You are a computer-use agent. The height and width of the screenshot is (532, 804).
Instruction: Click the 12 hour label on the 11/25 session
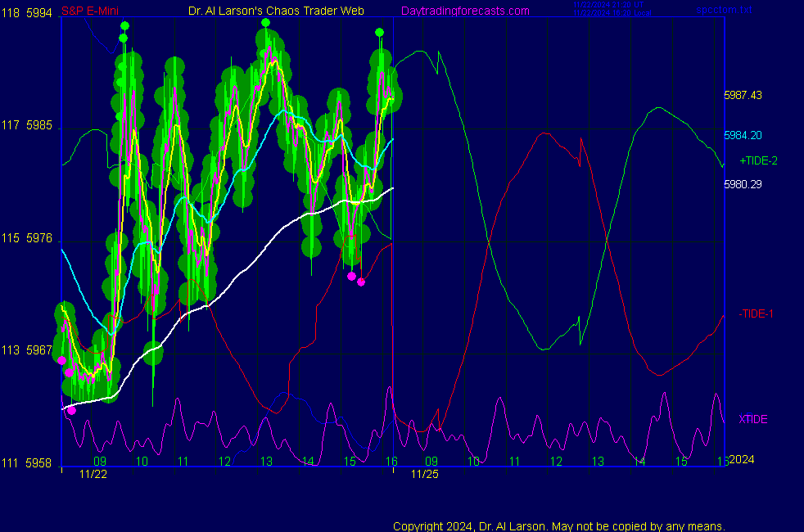[x=557, y=462]
